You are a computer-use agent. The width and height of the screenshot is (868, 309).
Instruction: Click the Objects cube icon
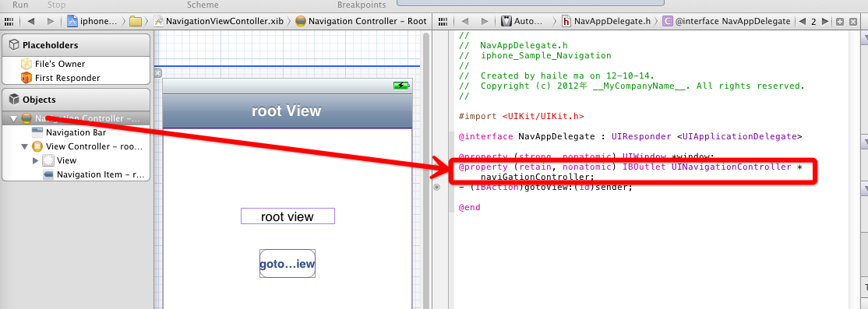tap(15, 100)
